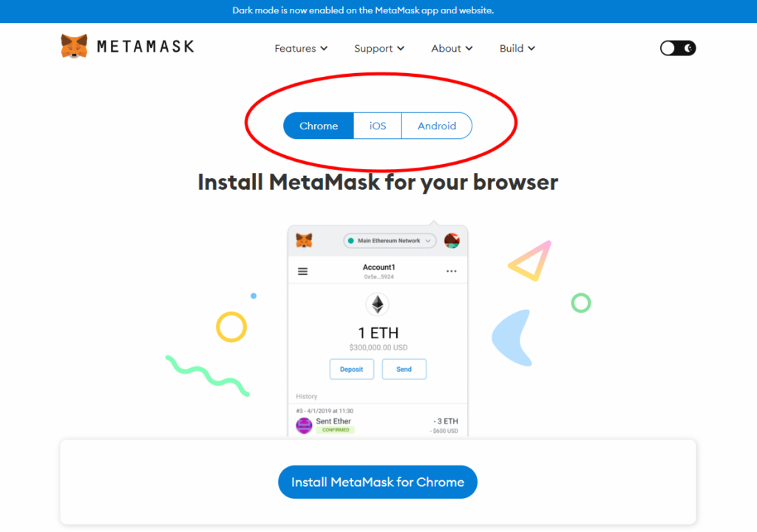The image size is (757, 532).
Task: Switch to the iOS platform option
Action: (x=378, y=126)
